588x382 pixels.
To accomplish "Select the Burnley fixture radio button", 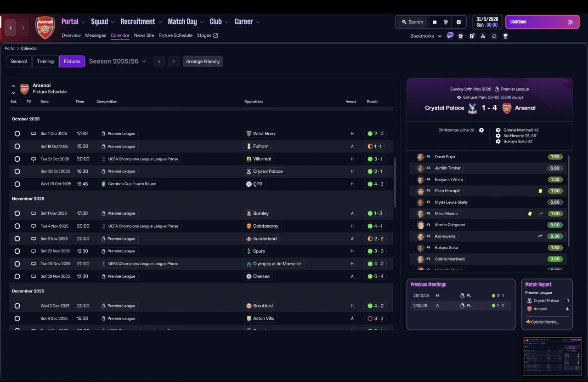I will pos(17,213).
